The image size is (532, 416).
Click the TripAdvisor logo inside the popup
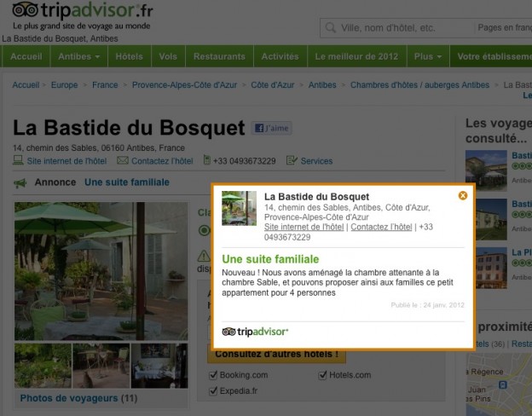(255, 332)
